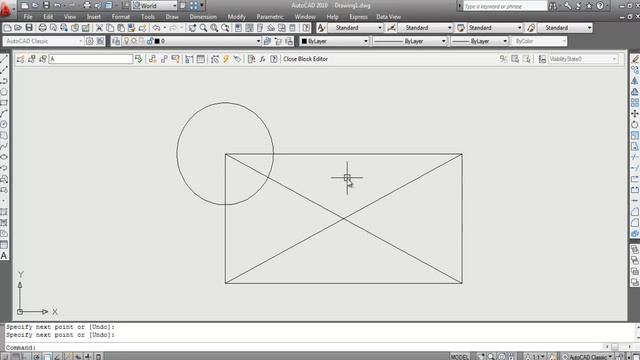Image resolution: width=640 pixels, height=360 pixels.
Task: Click the Help question mark in title bar
Action: [x=600, y=6]
